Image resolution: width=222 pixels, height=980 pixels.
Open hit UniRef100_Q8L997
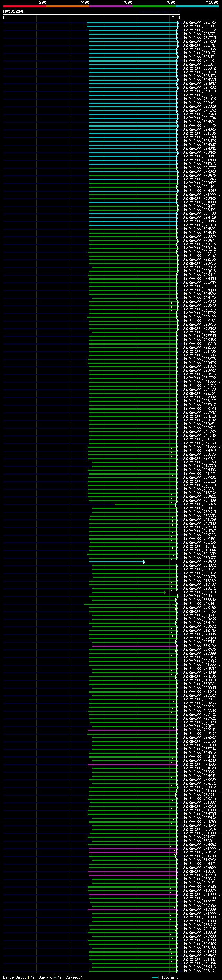[199, 26]
